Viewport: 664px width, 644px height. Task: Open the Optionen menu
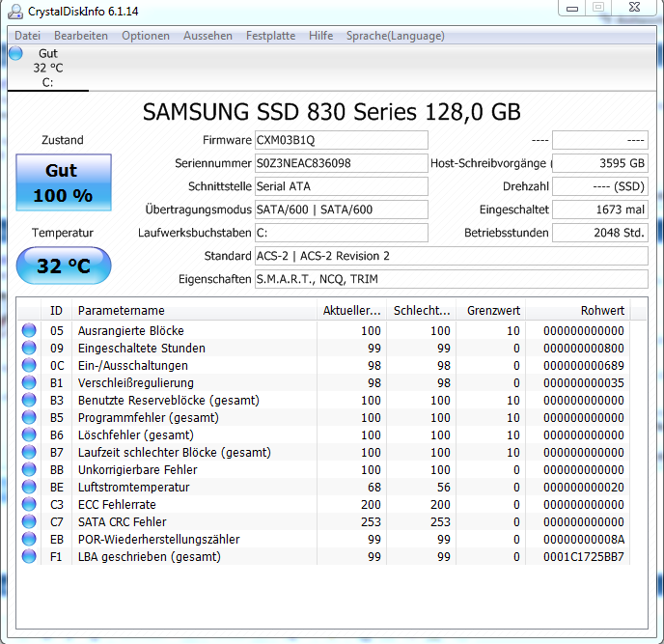tap(146, 36)
